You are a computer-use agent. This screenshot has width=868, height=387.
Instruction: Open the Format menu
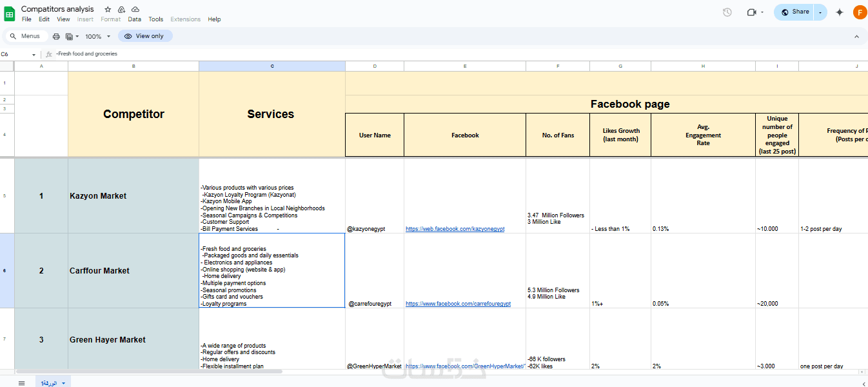(111, 19)
